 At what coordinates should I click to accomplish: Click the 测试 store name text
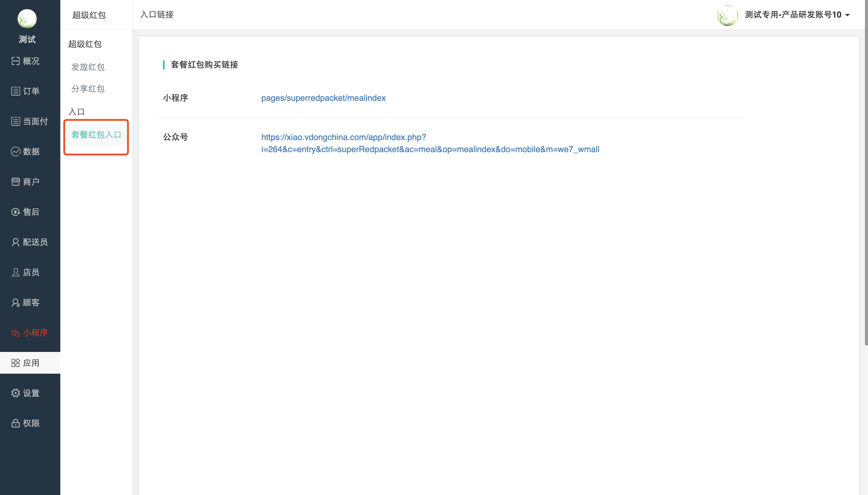point(27,39)
